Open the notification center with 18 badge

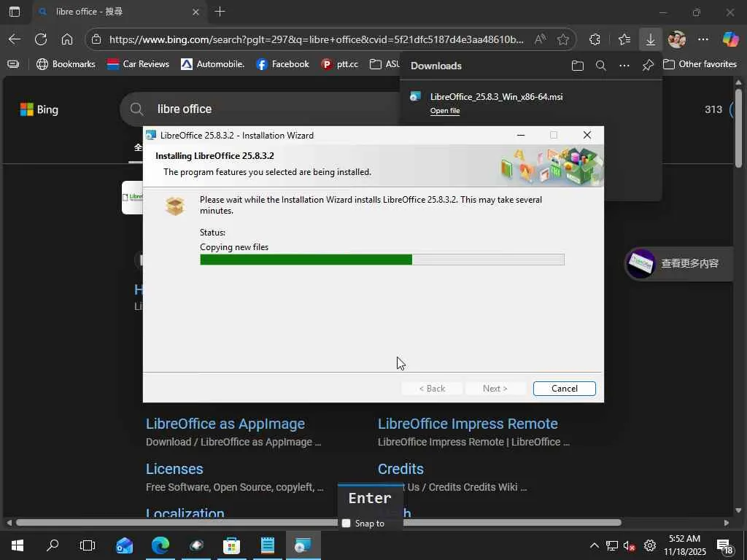(727, 547)
